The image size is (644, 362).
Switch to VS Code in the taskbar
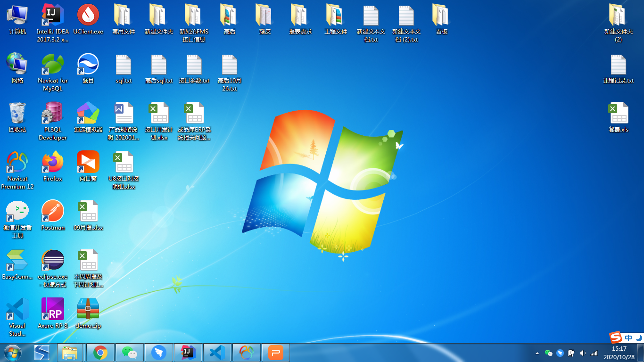[x=217, y=353]
